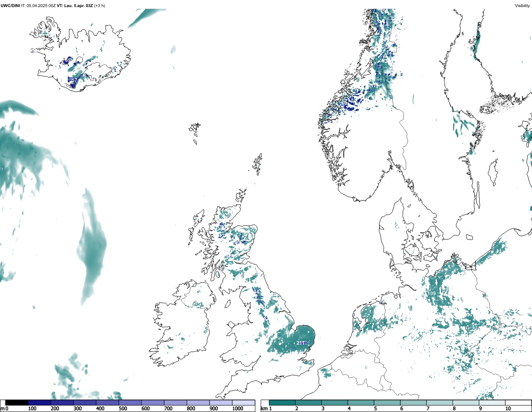Click the '500' label on metre scale
The height and width of the screenshot is (412, 532).
tap(123, 409)
